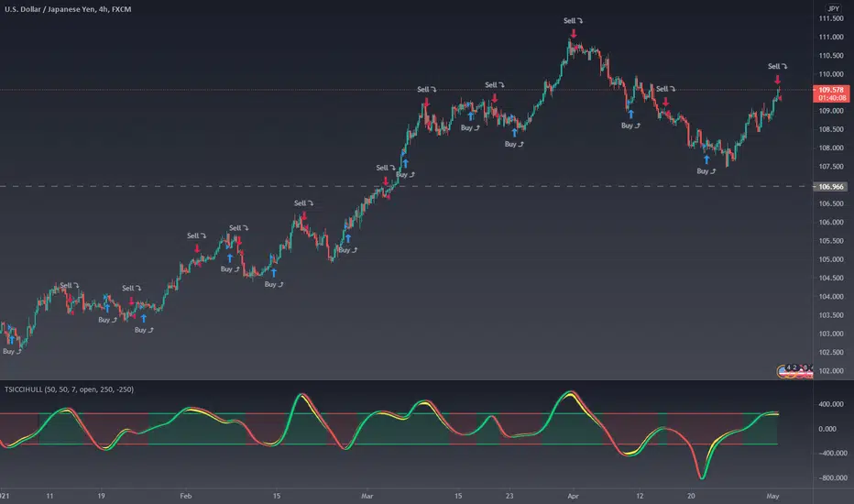Click the Apr label on the time axis

(x=573, y=496)
